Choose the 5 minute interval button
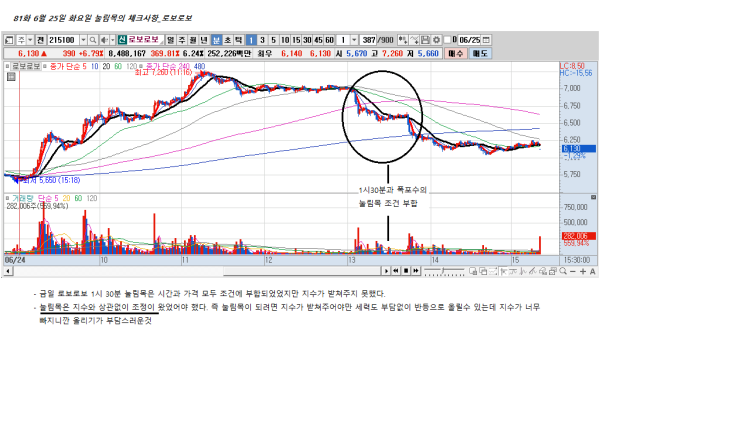 tap(273, 40)
